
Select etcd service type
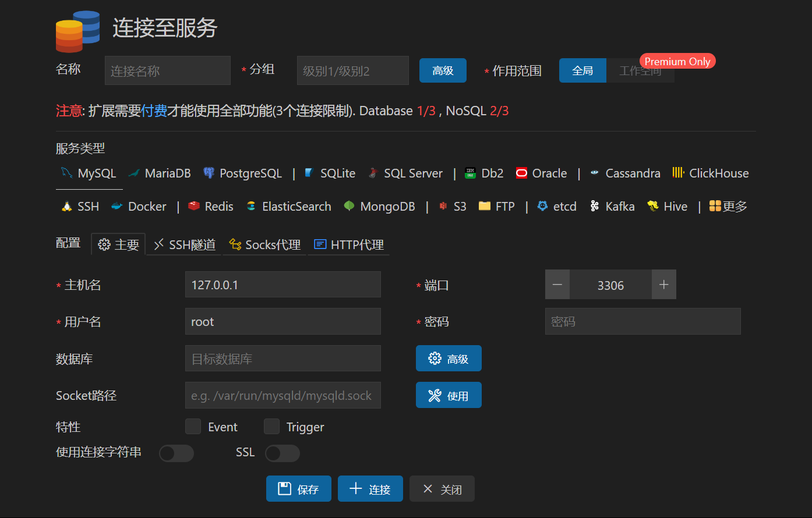(x=557, y=207)
